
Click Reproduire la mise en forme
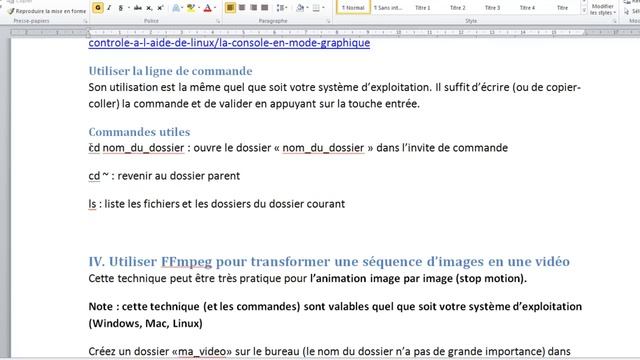[x=47, y=11]
